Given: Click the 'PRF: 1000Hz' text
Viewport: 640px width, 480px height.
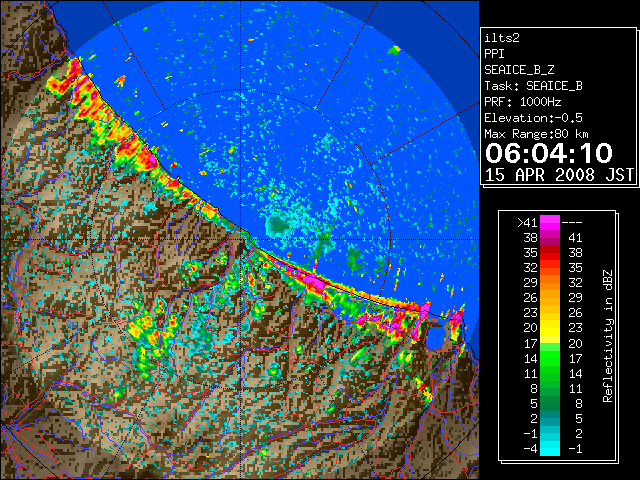Looking at the screenshot, I should coord(523,102).
